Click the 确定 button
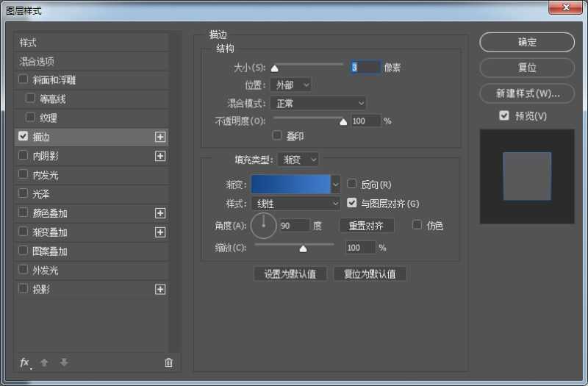Screen dimensions: 588x386 pos(527,42)
